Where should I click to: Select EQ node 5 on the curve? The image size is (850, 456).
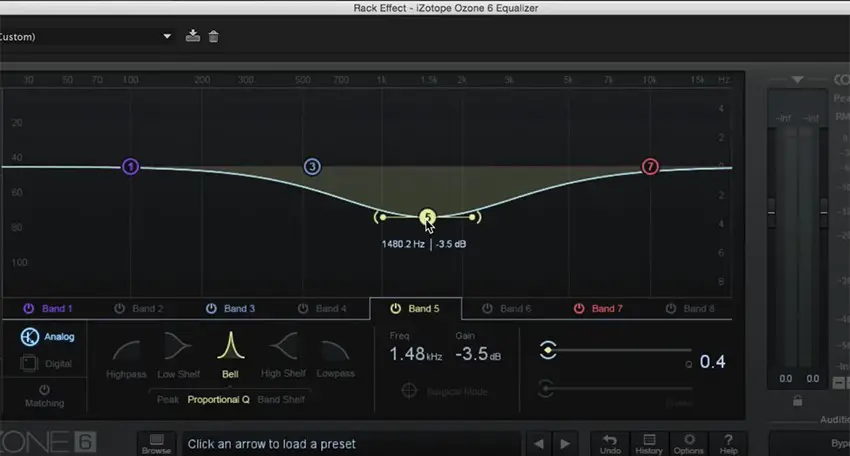click(x=427, y=217)
